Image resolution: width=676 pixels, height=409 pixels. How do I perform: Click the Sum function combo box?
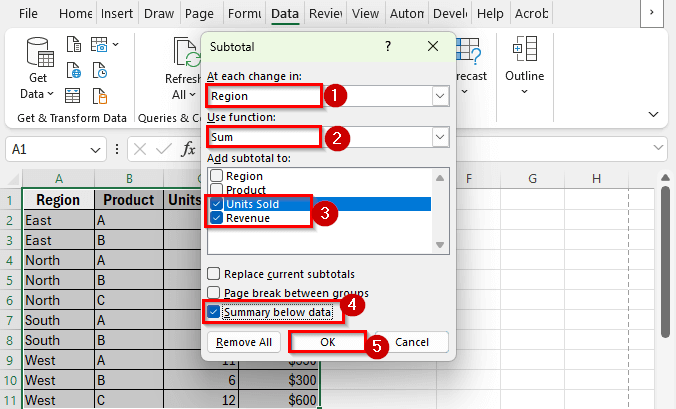click(x=328, y=137)
